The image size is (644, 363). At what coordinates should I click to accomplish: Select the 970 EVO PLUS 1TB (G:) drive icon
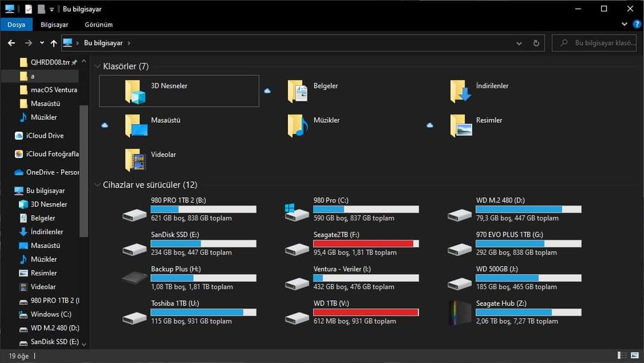click(x=460, y=249)
